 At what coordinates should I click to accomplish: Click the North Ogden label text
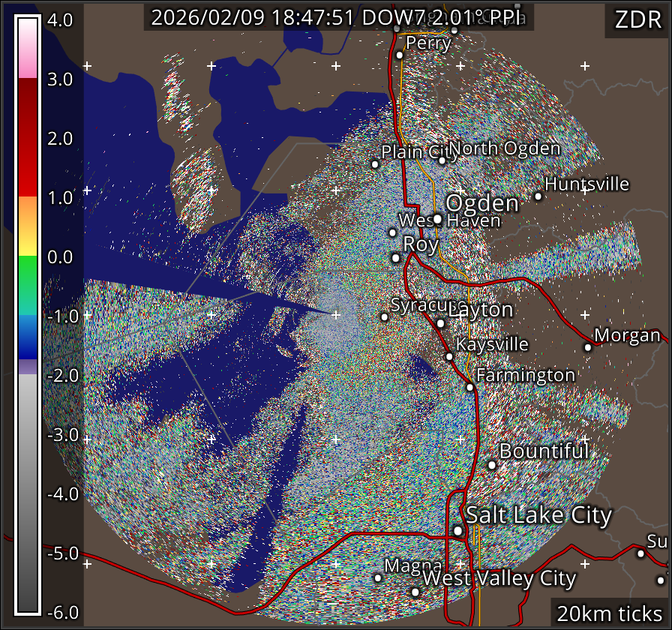pos(504,148)
